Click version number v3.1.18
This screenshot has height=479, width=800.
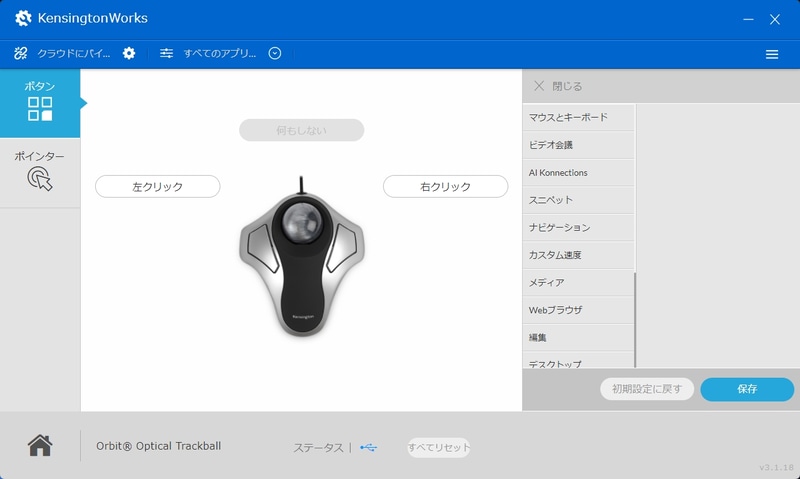tap(776, 467)
